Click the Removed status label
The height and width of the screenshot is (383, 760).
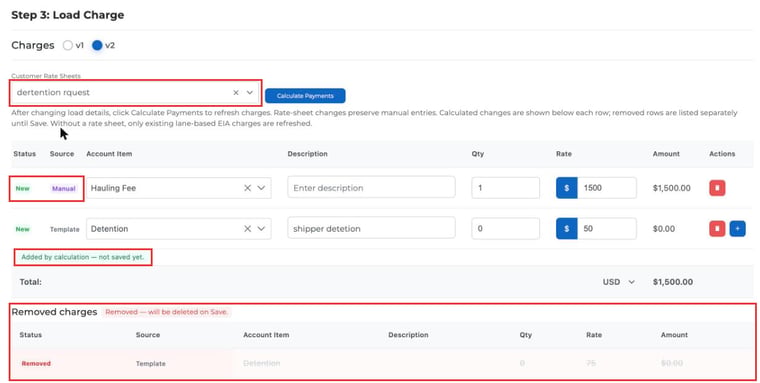(x=36, y=363)
